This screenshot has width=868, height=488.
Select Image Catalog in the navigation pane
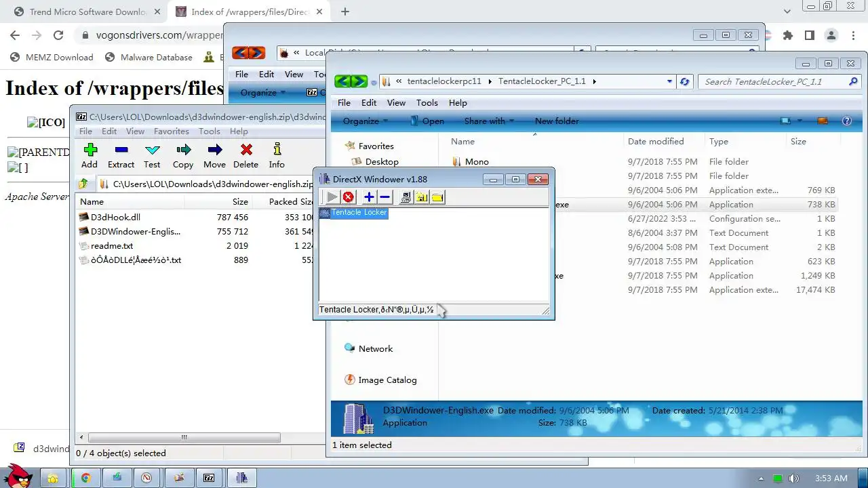[x=387, y=380]
